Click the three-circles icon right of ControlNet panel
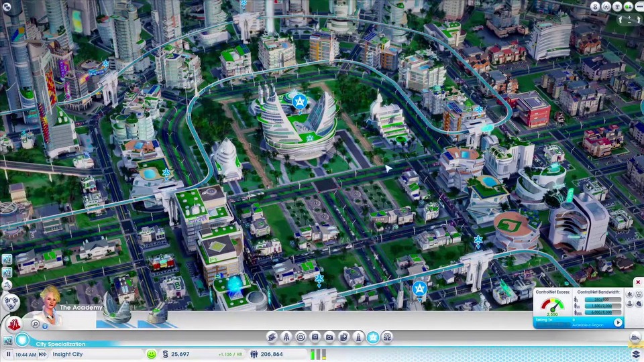 (x=639, y=295)
